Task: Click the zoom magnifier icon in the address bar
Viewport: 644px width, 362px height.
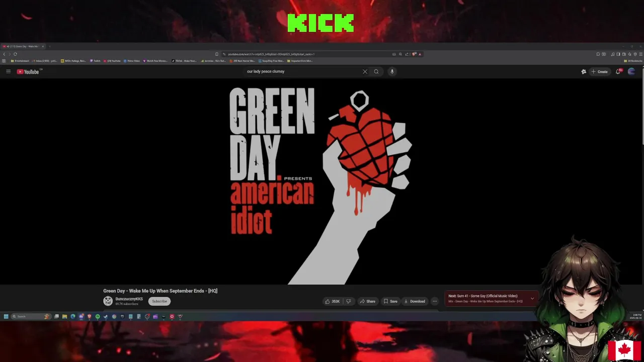Action: (400, 54)
